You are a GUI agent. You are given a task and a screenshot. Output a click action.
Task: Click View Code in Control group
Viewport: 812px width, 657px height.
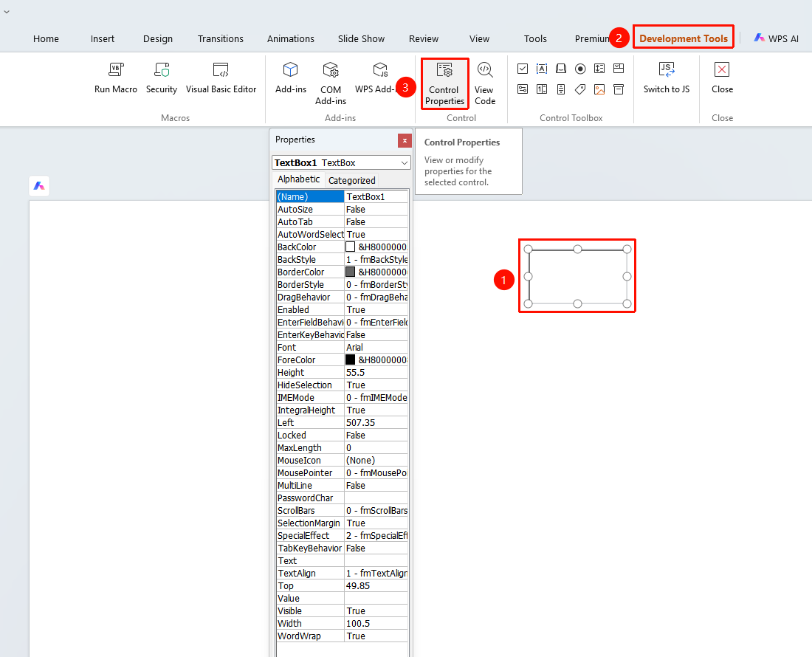pyautogui.click(x=485, y=83)
